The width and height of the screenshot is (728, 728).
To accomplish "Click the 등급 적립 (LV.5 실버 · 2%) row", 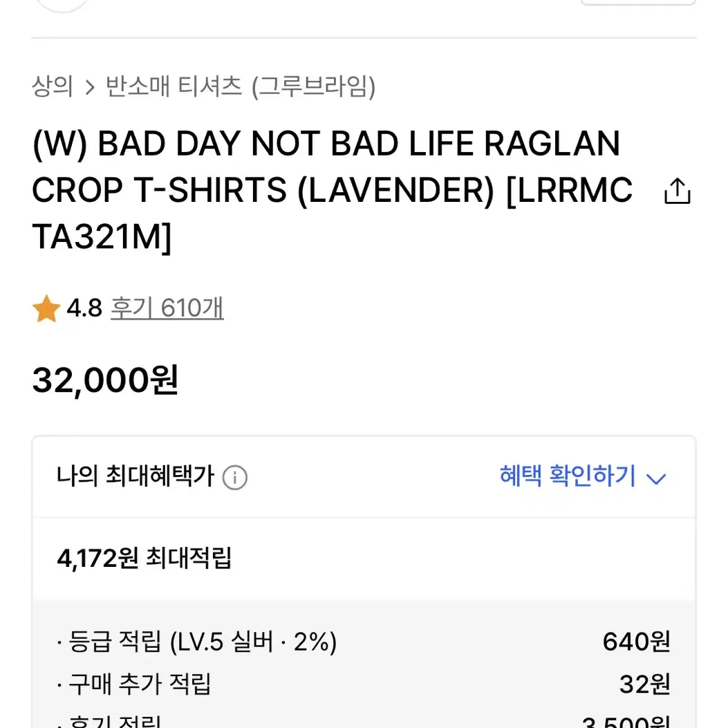I will coord(364,642).
